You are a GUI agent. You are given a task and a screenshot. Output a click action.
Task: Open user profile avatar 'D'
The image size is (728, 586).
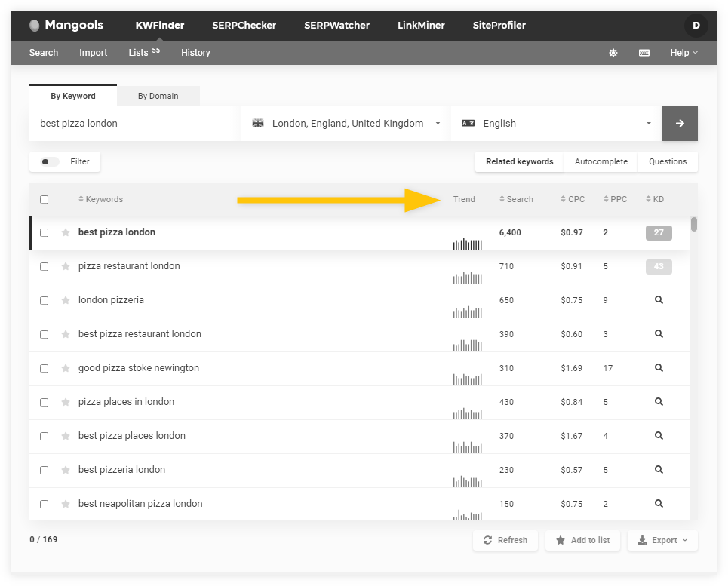tap(696, 26)
